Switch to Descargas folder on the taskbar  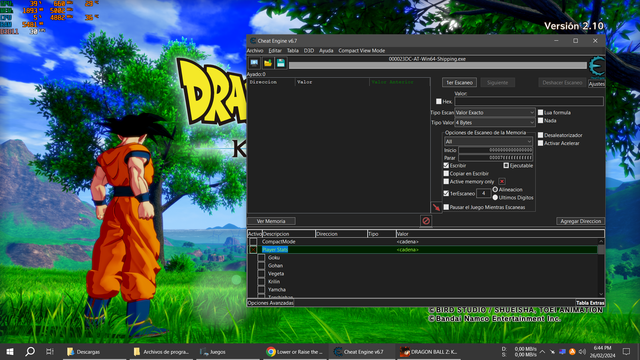point(95,351)
